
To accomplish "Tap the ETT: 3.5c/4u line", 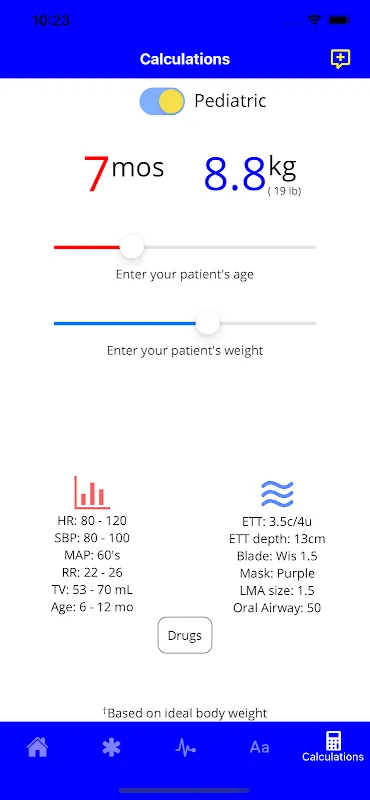I will pos(277,521).
